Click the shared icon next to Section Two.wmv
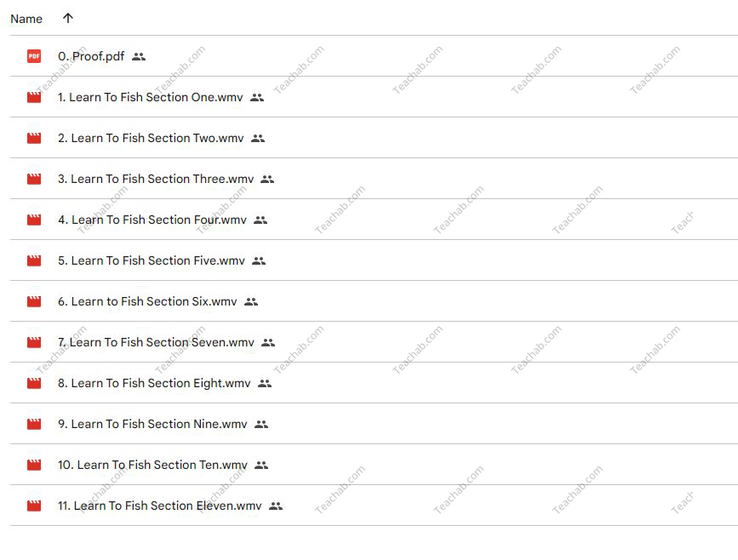738x560 pixels. (x=258, y=139)
